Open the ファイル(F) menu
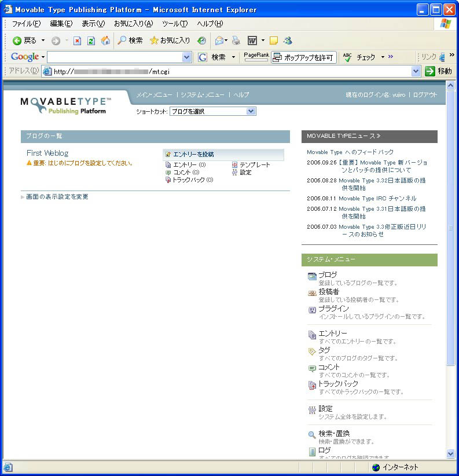Viewport: 459px width, 476px height. click(x=26, y=24)
